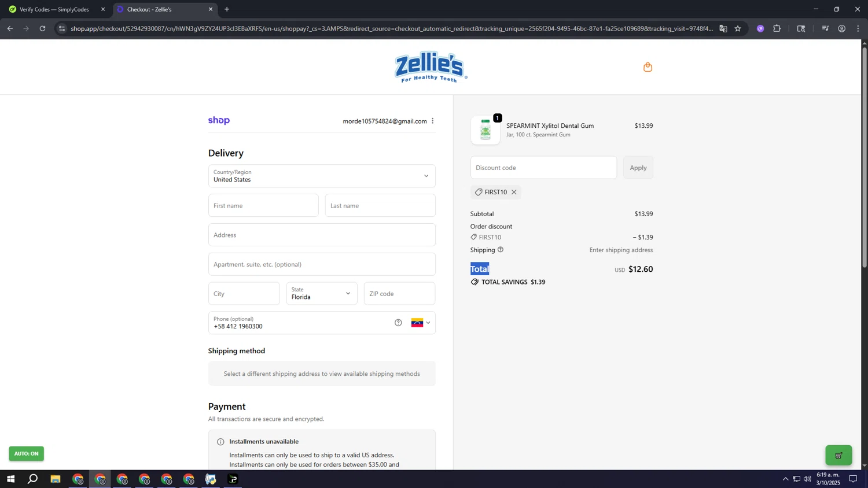The height and width of the screenshot is (488, 868).
Task: Show hidden system tray icons
Action: point(785,479)
